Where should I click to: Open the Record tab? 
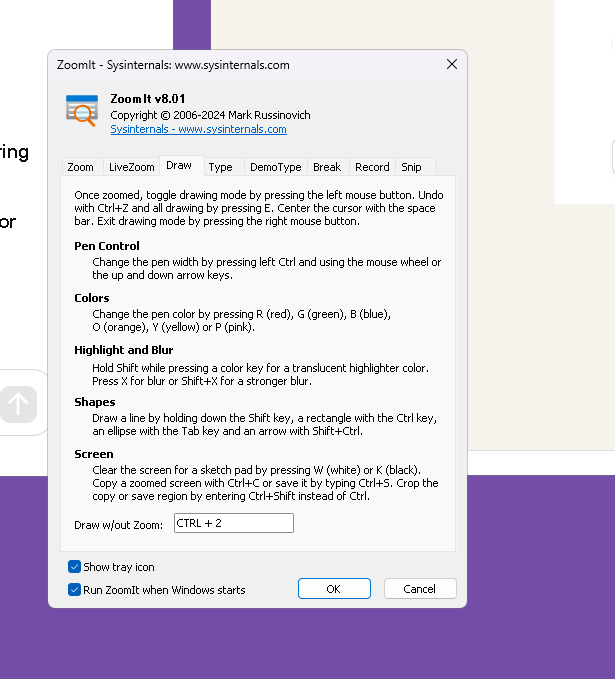[x=372, y=167]
